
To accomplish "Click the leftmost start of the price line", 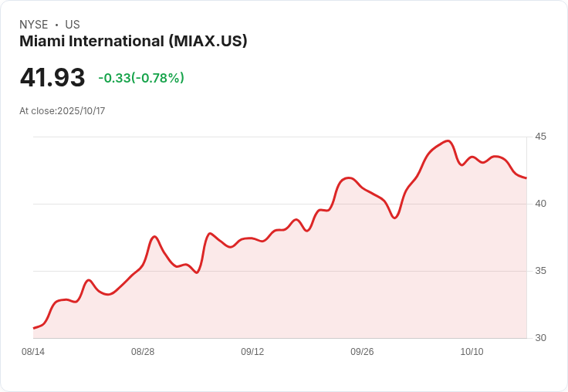I will point(34,328).
